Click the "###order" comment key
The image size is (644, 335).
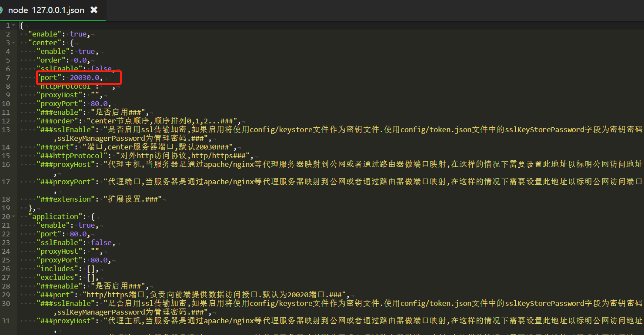(x=57, y=121)
